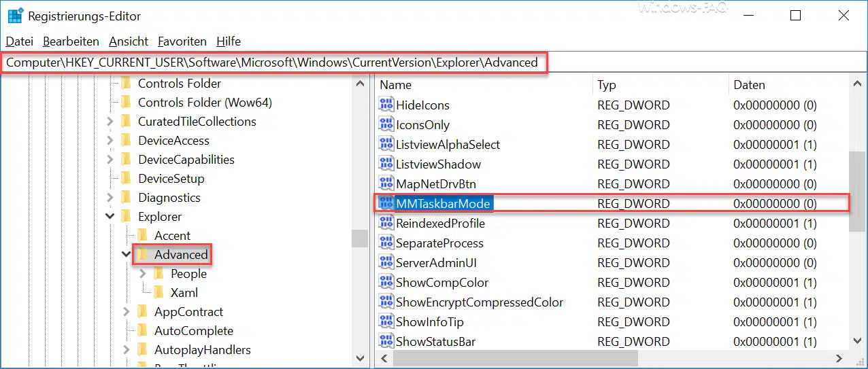Collapse the Explorer key node
The width and height of the screenshot is (868, 369).
click(110, 217)
